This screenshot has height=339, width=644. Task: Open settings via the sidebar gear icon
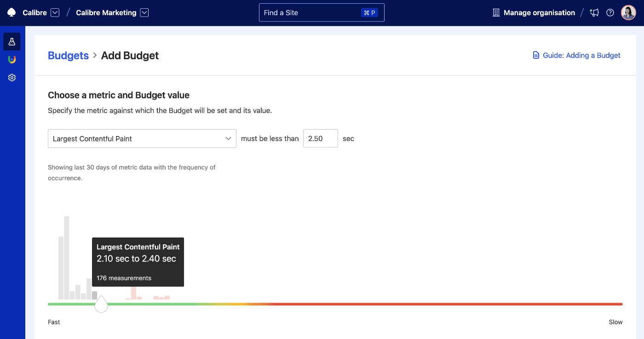[11, 77]
